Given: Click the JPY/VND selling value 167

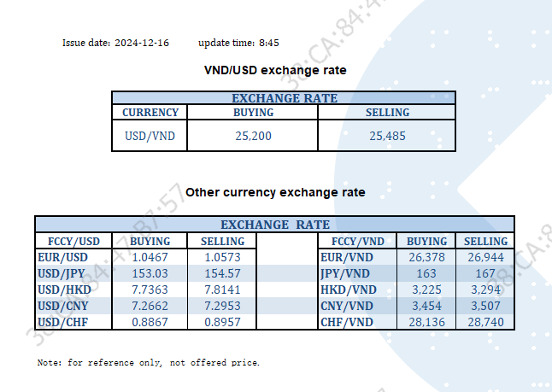Looking at the screenshot, I should (x=485, y=273).
